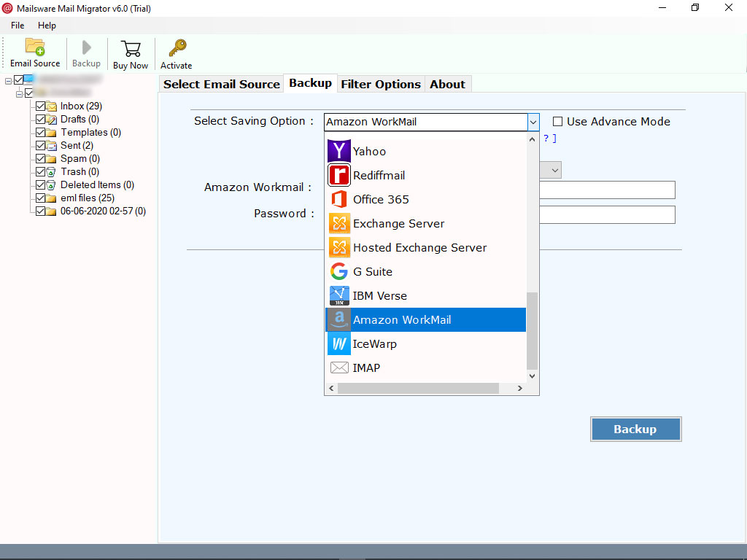
Task: Pick Office 365 from the list
Action: 380,199
